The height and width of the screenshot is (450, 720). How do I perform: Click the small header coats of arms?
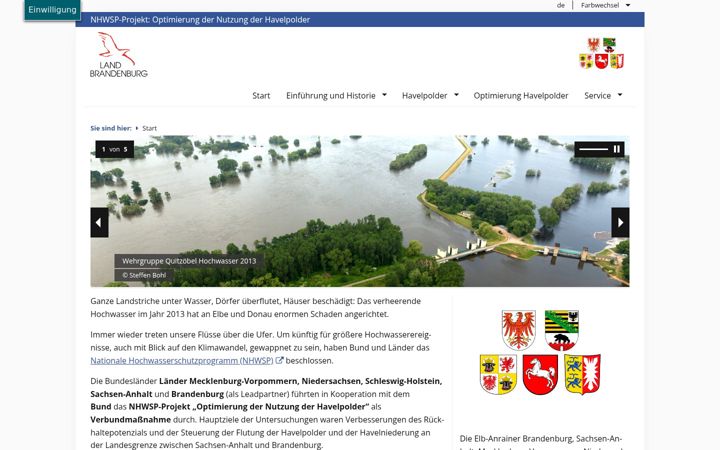pyautogui.click(x=602, y=53)
